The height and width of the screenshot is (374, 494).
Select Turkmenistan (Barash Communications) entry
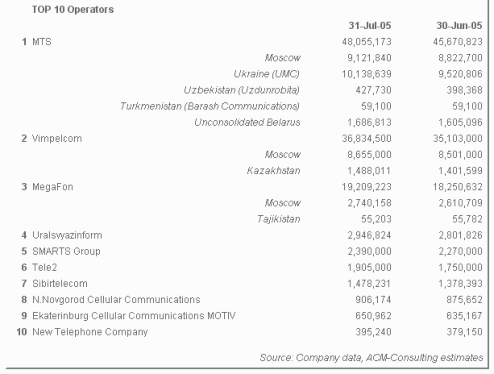pyautogui.click(x=210, y=106)
